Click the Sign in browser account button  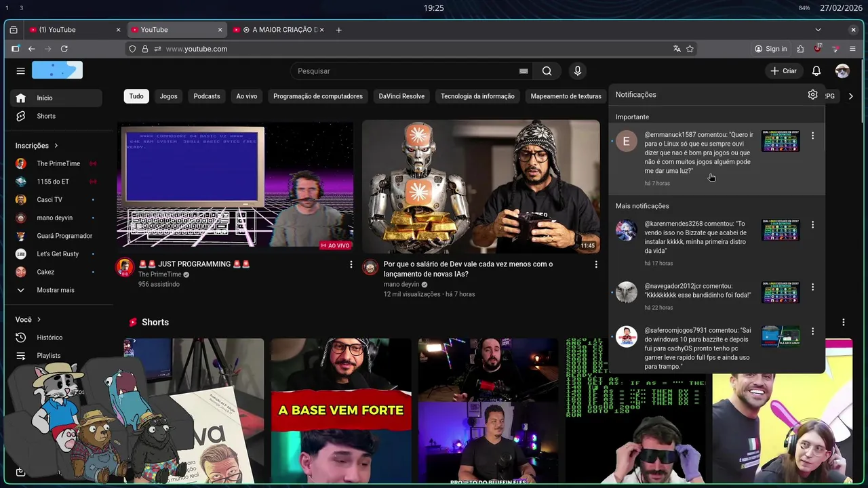coord(770,49)
